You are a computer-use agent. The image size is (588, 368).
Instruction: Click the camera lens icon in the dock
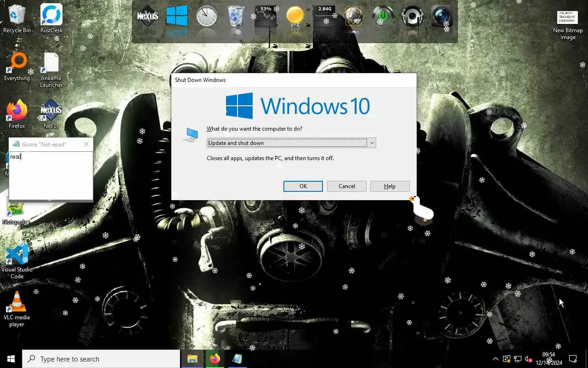(x=442, y=17)
